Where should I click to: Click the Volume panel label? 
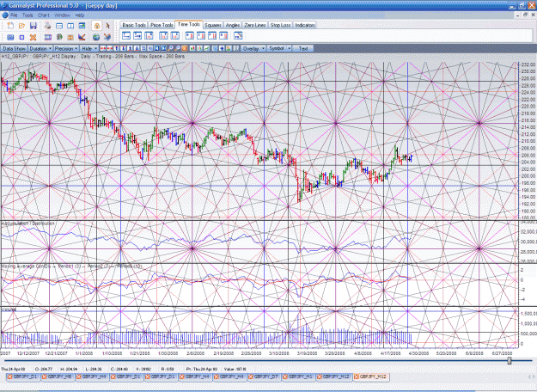click(9, 309)
